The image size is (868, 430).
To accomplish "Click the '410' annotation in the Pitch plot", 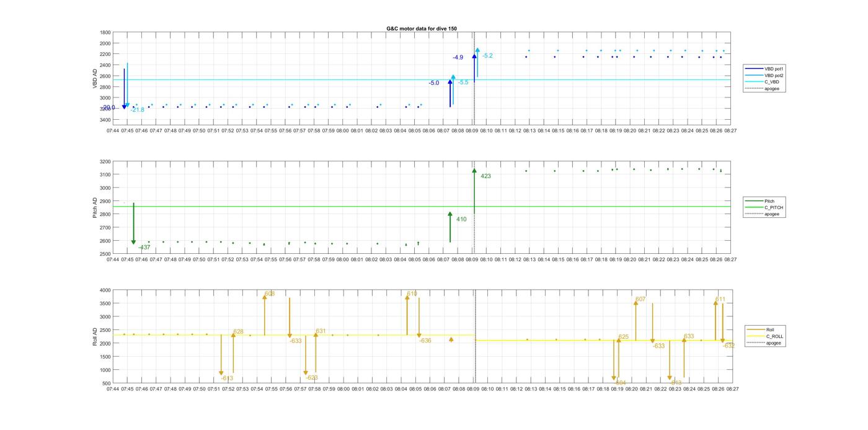I will tap(461, 219).
